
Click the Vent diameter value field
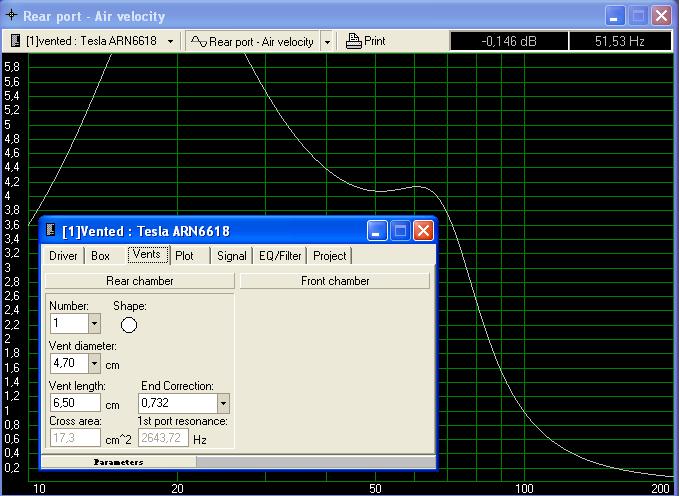[69, 363]
